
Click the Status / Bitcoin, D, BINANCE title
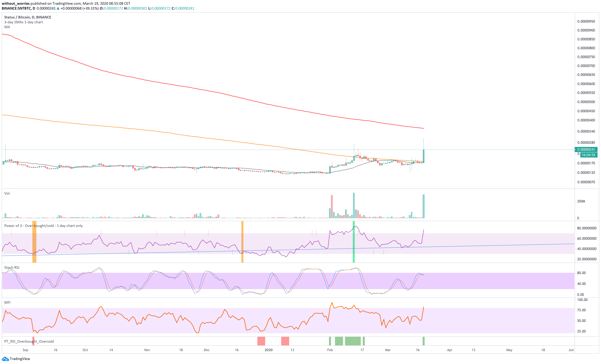click(28, 17)
